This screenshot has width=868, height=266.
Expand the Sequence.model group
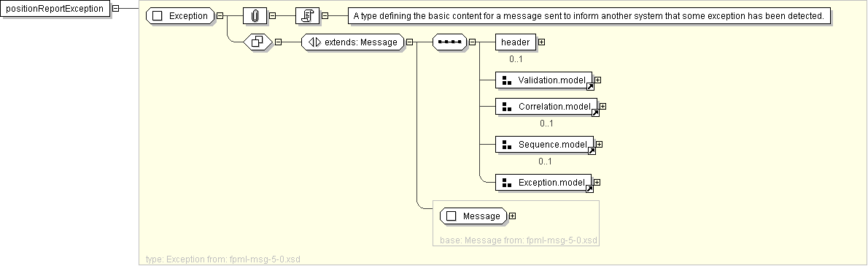pos(599,144)
